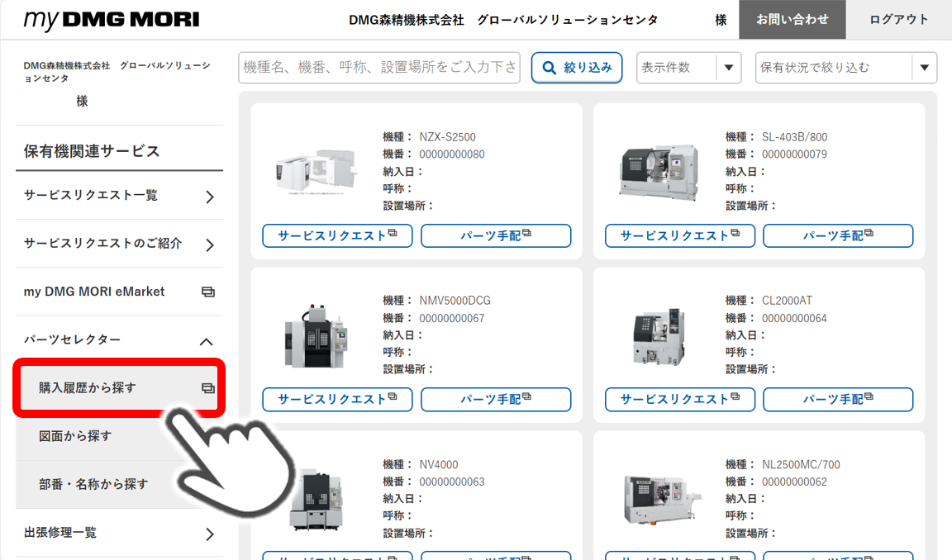Click the お問い合わせ button
This screenshot has height=560, width=952.
[x=792, y=19]
